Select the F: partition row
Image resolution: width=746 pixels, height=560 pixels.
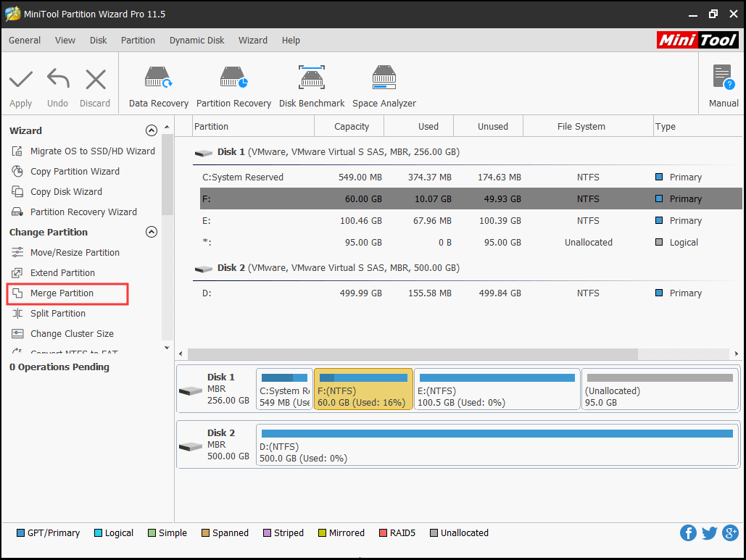(x=471, y=198)
